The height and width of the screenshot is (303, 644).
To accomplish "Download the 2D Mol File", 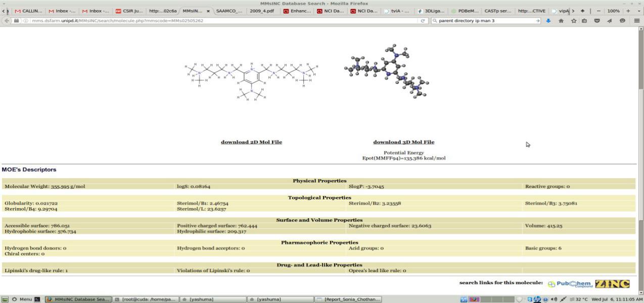I will [251, 142].
